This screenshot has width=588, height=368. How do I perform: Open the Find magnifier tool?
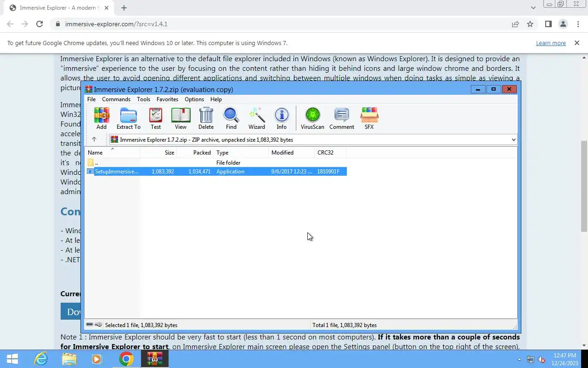tap(231, 118)
